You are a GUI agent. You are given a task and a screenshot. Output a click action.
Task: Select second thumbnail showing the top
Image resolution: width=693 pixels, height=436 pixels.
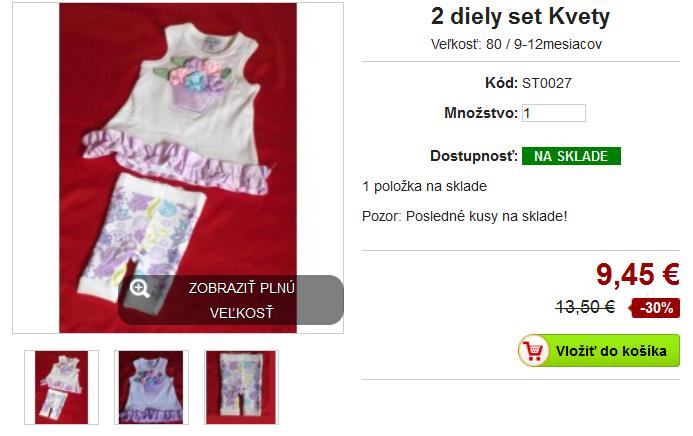click(151, 387)
